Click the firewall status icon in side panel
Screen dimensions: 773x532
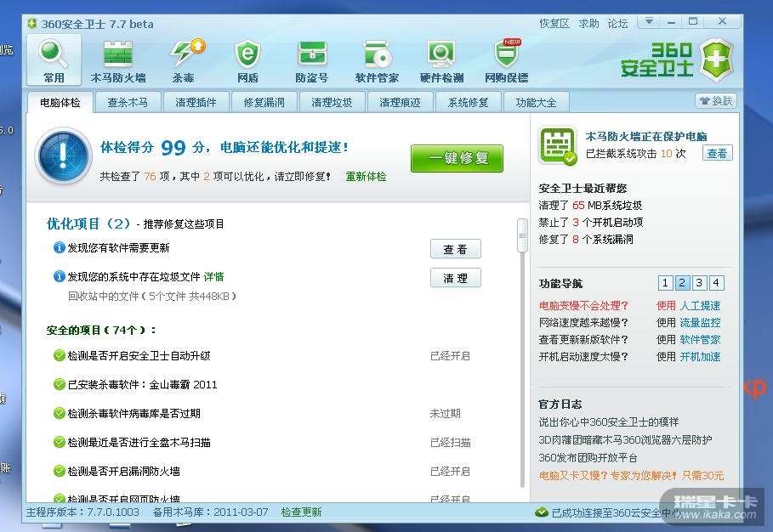click(x=558, y=145)
